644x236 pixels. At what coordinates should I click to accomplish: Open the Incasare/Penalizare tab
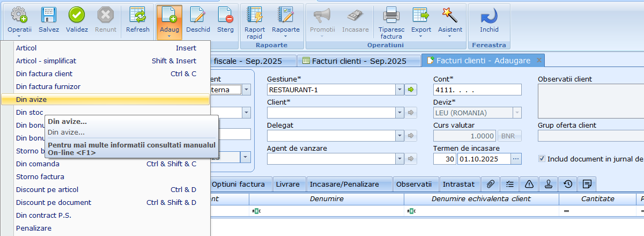pos(344,184)
